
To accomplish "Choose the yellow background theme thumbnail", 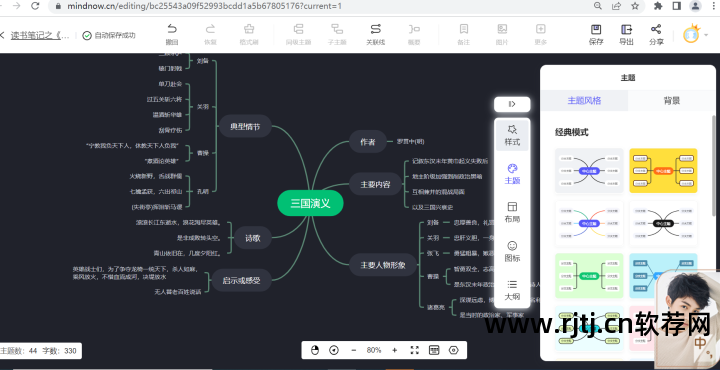I will (x=663, y=171).
